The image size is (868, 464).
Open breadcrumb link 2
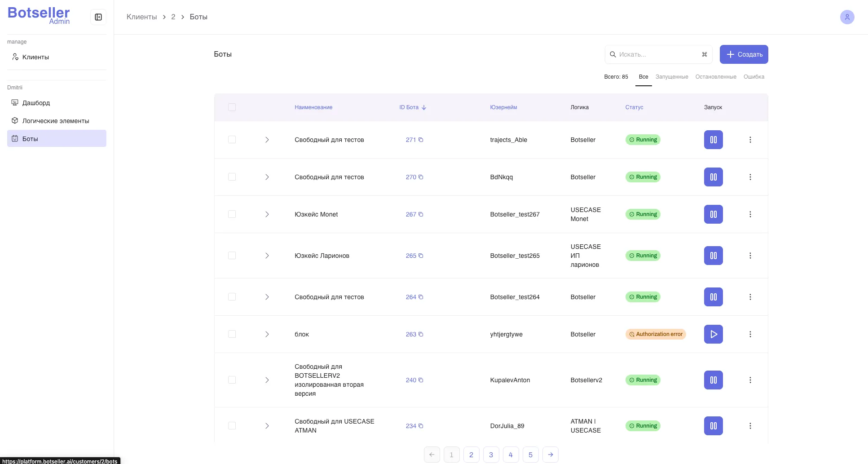coord(173,17)
